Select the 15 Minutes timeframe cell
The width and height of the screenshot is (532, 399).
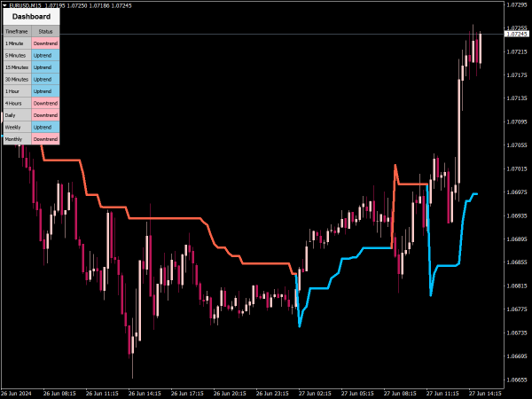click(x=18, y=67)
